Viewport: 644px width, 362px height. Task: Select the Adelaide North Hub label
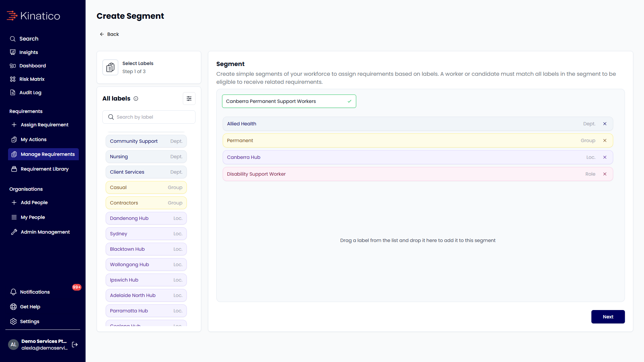pyautogui.click(x=146, y=295)
